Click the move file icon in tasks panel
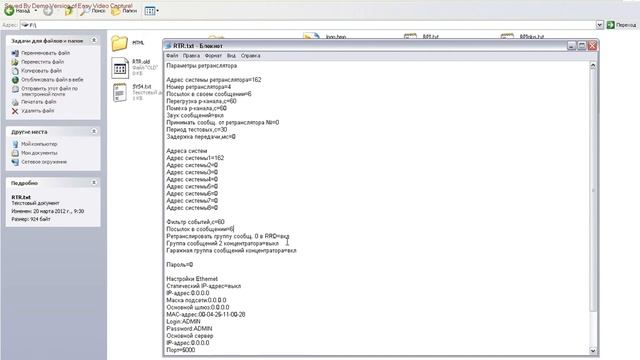Viewport: 640px width, 360px height. pos(15,62)
